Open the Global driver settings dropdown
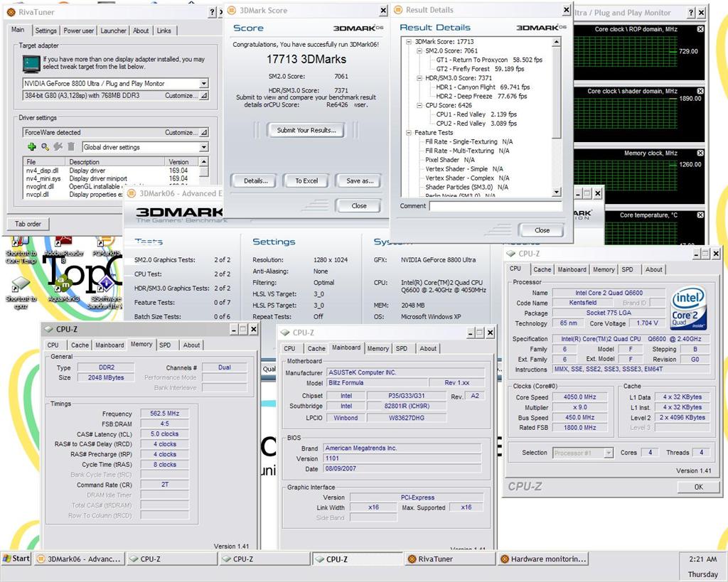728x582 pixels. 204,147
